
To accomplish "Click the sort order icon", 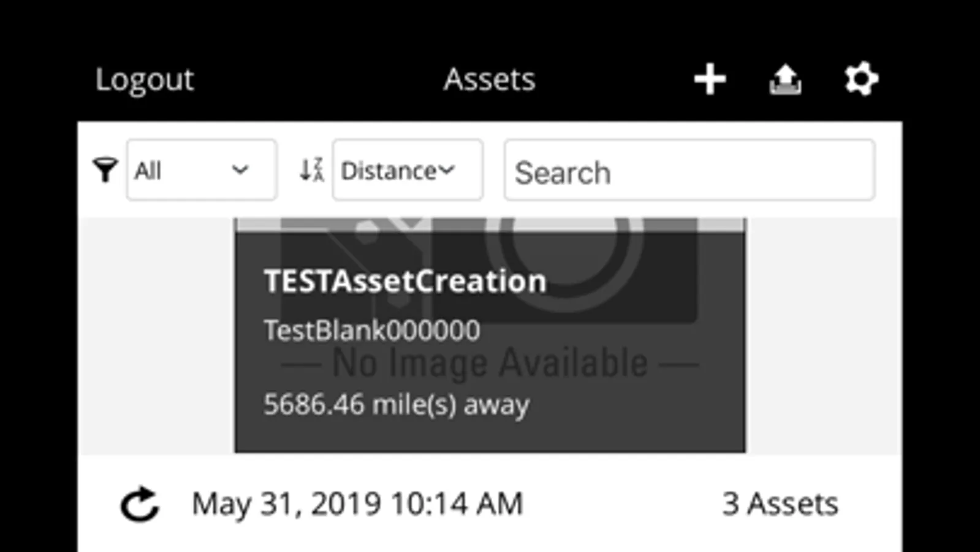I will tap(311, 170).
